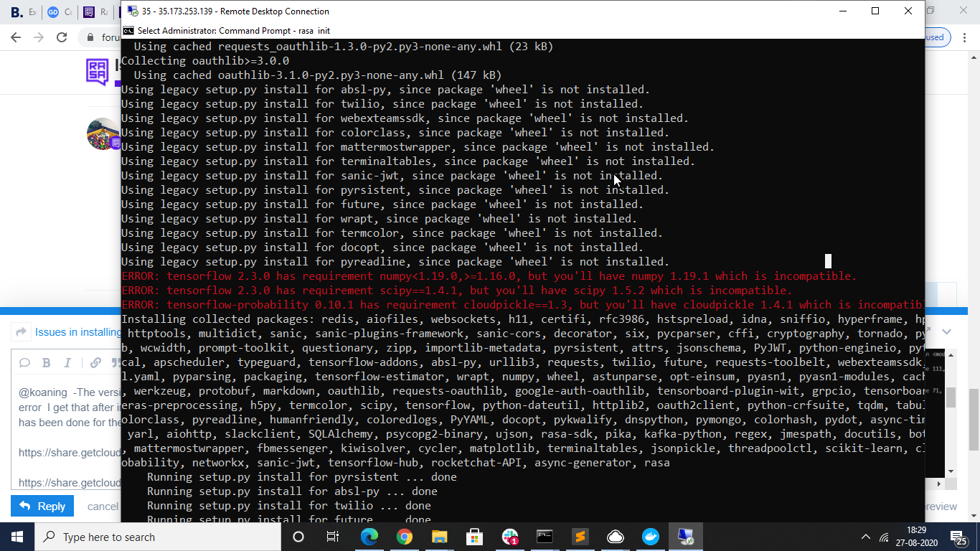980x551 pixels.
Task: View site info via the lock icon
Action: [x=90, y=37]
